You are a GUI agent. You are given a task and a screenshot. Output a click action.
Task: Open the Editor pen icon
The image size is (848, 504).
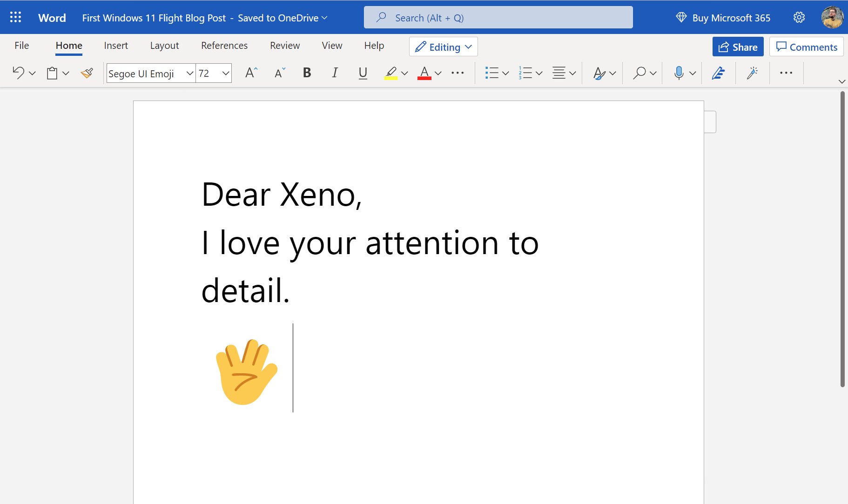pyautogui.click(x=717, y=73)
